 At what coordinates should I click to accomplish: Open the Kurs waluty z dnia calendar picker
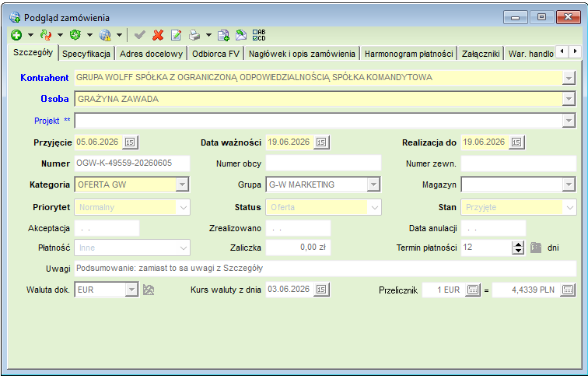click(321, 290)
